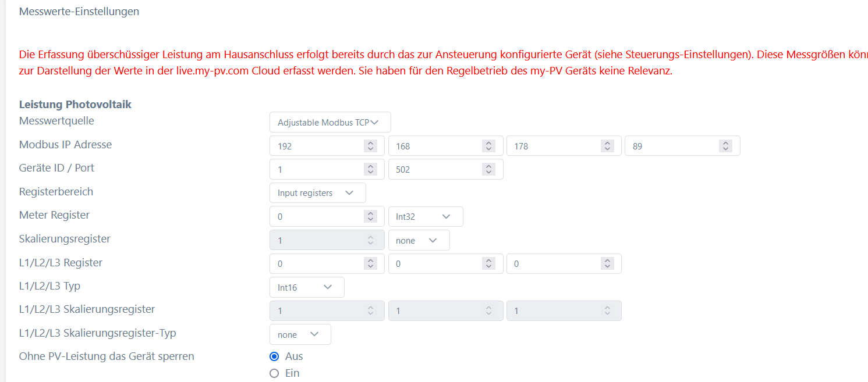
Task: Click the first IP octet field 192
Action: 314,146
